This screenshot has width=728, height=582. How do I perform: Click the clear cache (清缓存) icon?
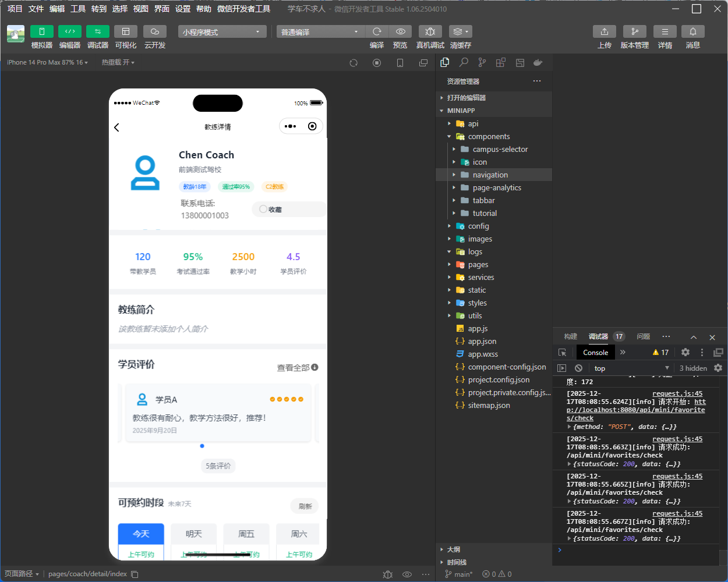point(460,31)
